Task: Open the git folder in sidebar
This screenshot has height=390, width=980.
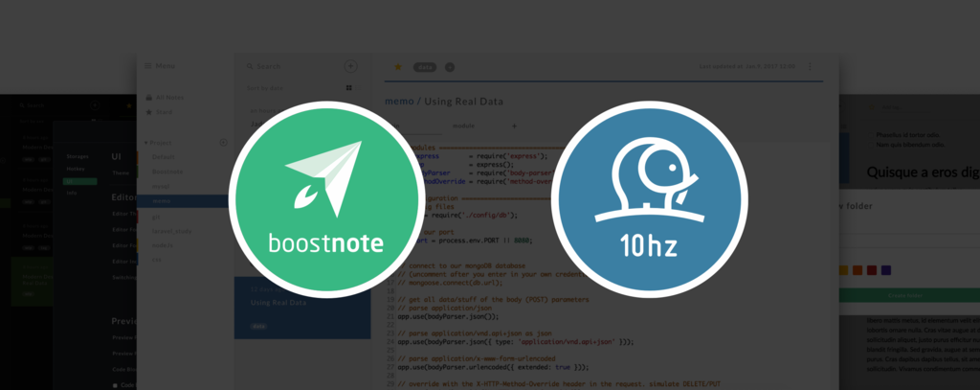Action: [x=156, y=217]
